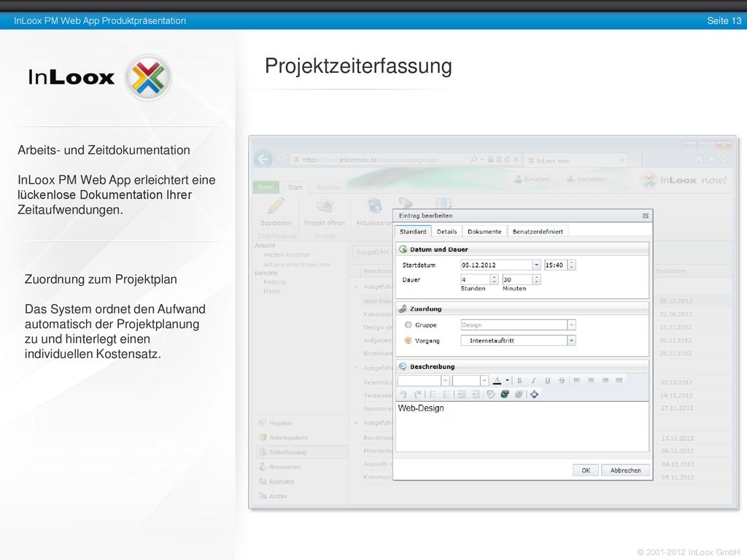This screenshot has height=560, width=747.
Task: Click Bearbeiten pencil in background ribbon
Action: pyautogui.click(x=276, y=212)
